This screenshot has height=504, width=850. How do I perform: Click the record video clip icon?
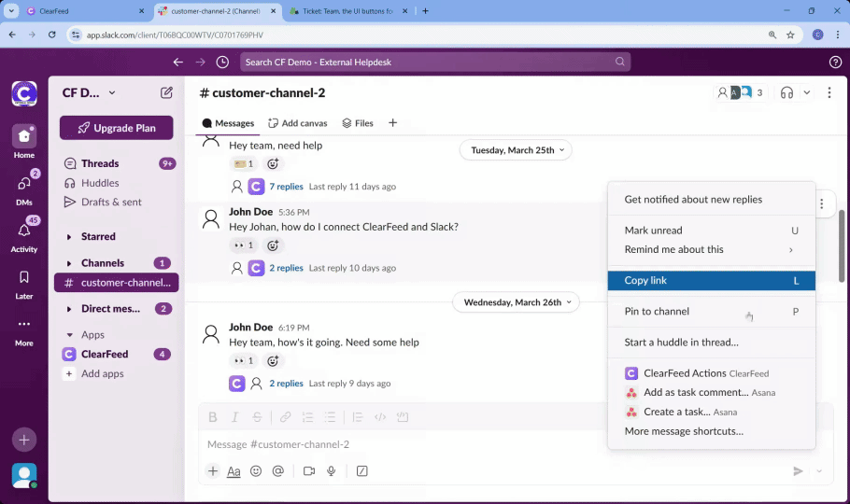coord(308,471)
